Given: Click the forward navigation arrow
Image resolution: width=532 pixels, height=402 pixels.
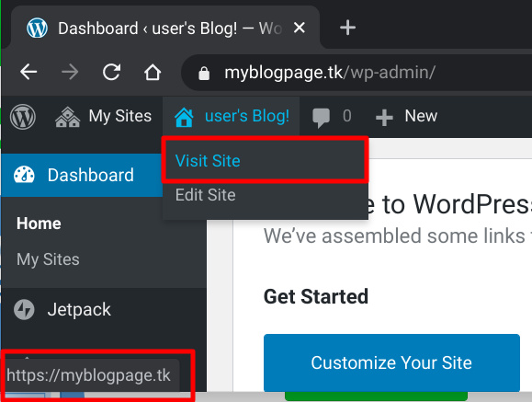Looking at the screenshot, I should 70,72.
